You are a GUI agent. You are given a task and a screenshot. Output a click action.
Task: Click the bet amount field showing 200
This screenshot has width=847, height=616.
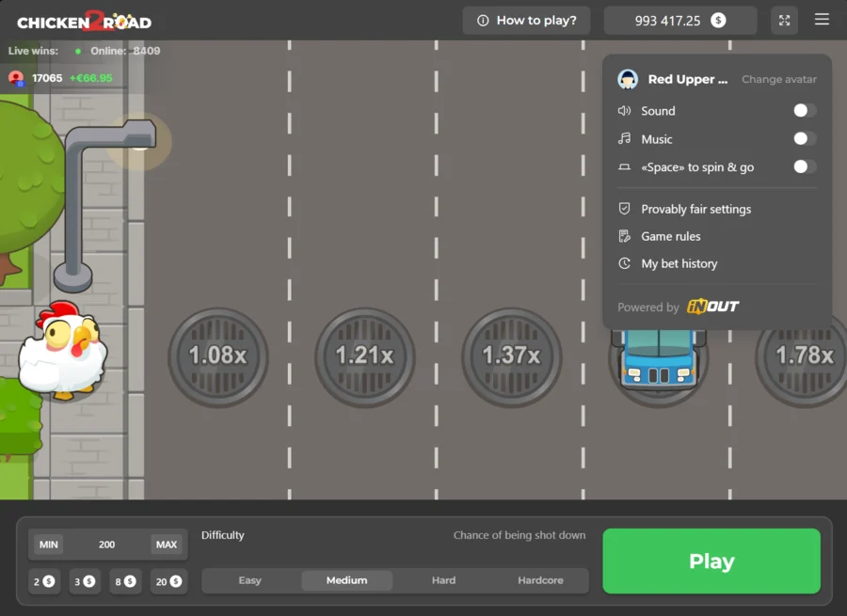(x=107, y=545)
